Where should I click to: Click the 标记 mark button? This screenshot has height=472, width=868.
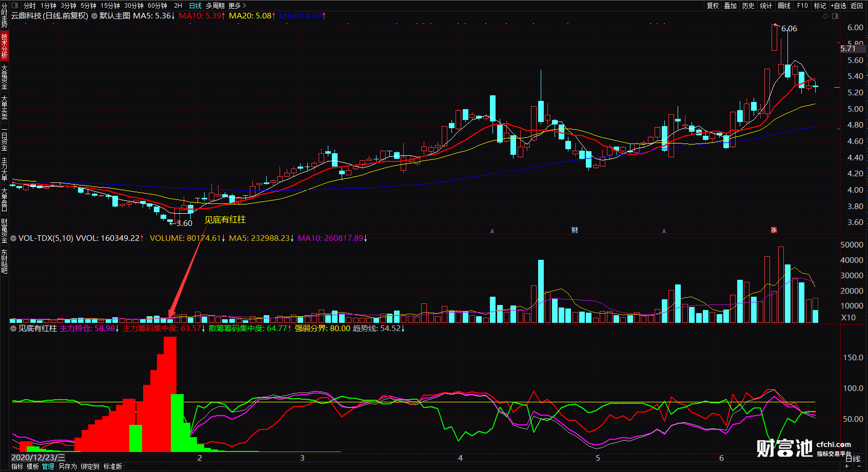(x=820, y=6)
